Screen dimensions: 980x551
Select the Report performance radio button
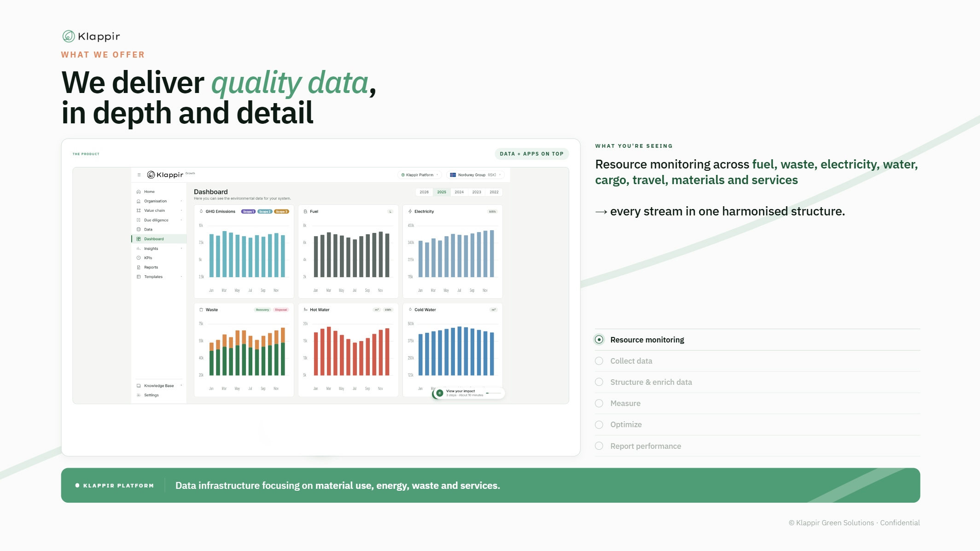599,446
